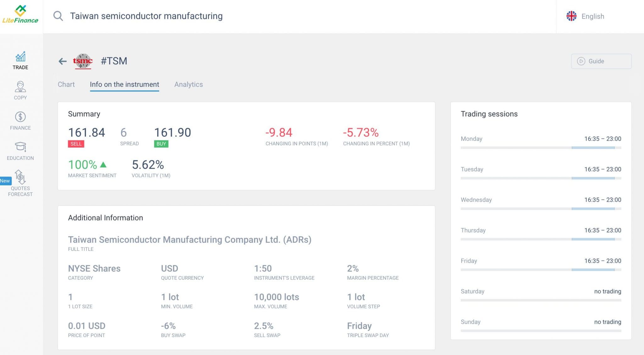Image resolution: width=644 pixels, height=355 pixels.
Task: Click the Wednesday trading session bar
Action: 541,209
